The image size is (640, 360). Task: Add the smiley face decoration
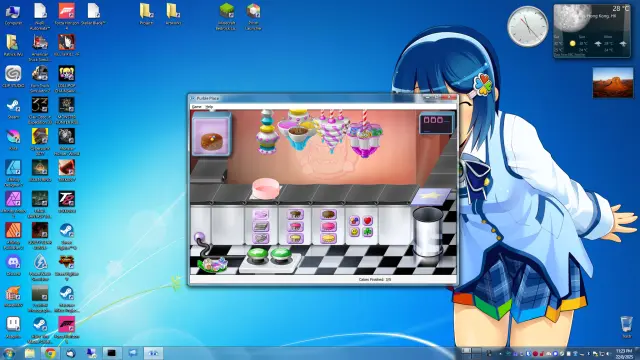[x=354, y=232]
